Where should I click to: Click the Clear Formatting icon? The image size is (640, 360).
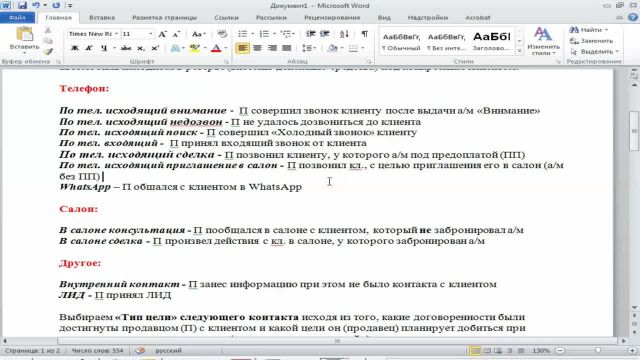click(x=222, y=34)
